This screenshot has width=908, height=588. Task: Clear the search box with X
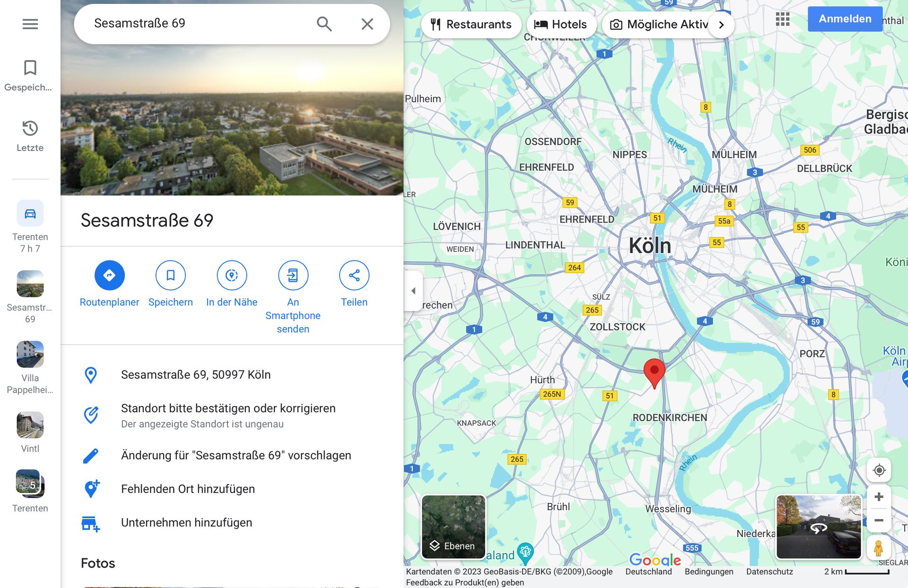pos(367,24)
